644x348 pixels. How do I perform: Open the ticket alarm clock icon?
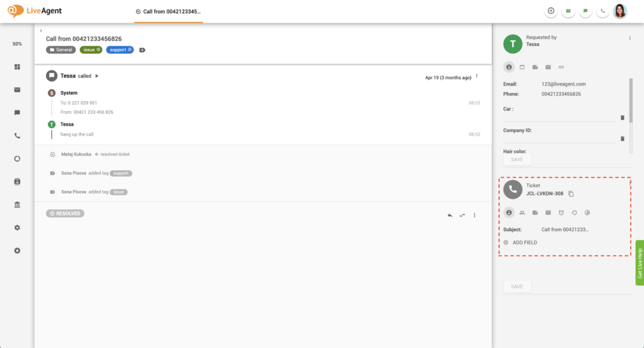(561, 213)
